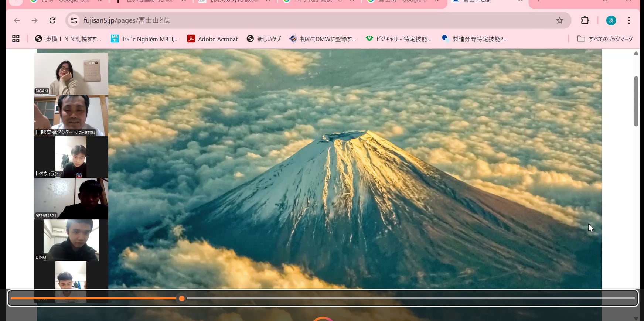Image resolution: width=644 pixels, height=321 pixels.
Task: Click the orange playback slider handle
Action: coord(181,298)
